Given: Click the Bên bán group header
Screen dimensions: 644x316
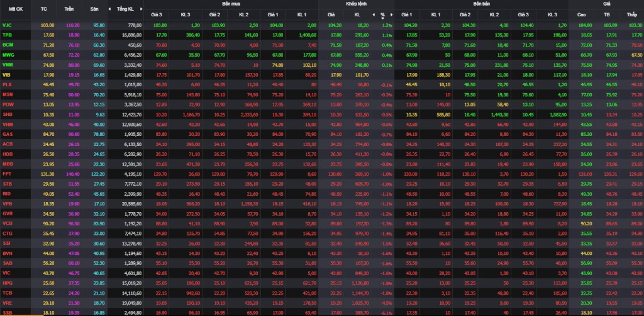Looking at the screenshot, I should tap(481, 3).
